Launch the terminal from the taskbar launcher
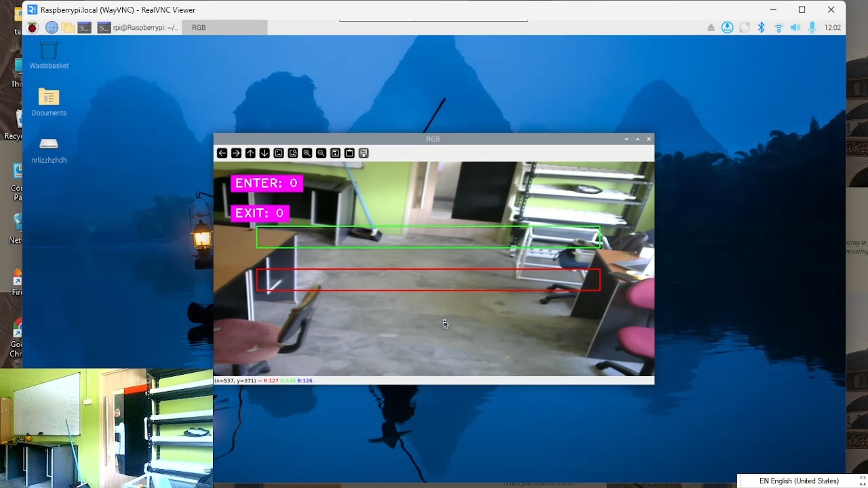868x488 pixels. coord(85,28)
